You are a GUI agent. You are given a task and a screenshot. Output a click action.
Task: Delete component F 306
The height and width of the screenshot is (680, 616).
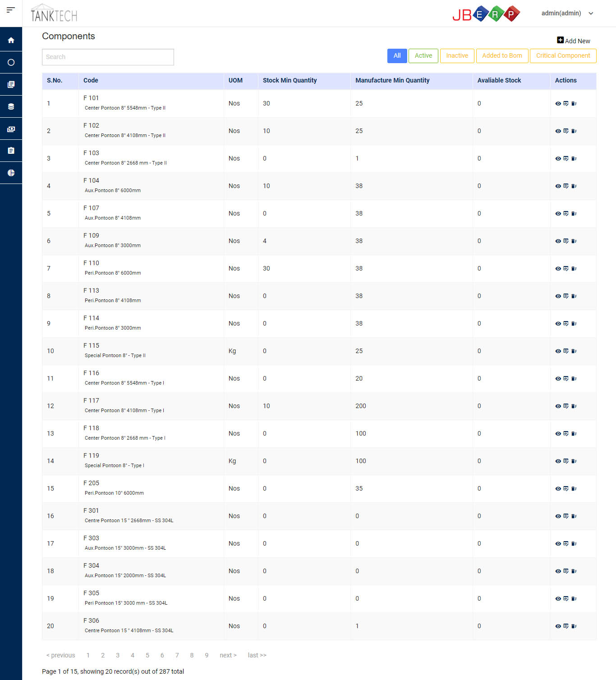click(574, 626)
